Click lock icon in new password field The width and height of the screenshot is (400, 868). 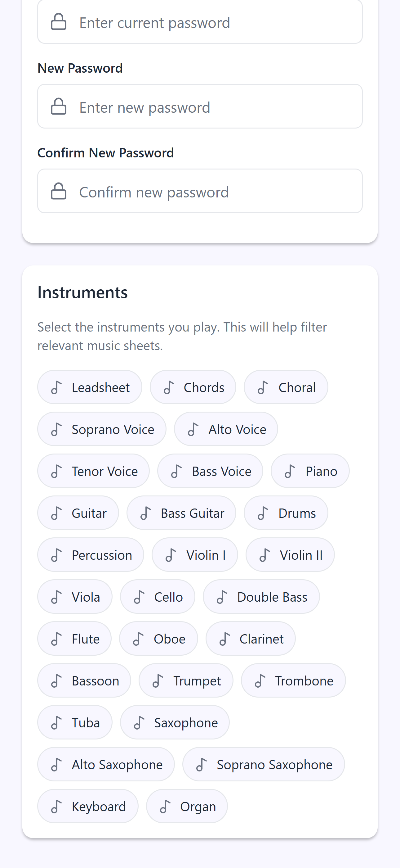58,106
